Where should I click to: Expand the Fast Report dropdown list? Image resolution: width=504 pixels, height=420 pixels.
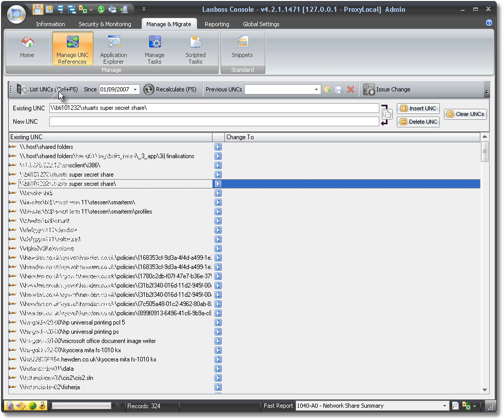444,406
